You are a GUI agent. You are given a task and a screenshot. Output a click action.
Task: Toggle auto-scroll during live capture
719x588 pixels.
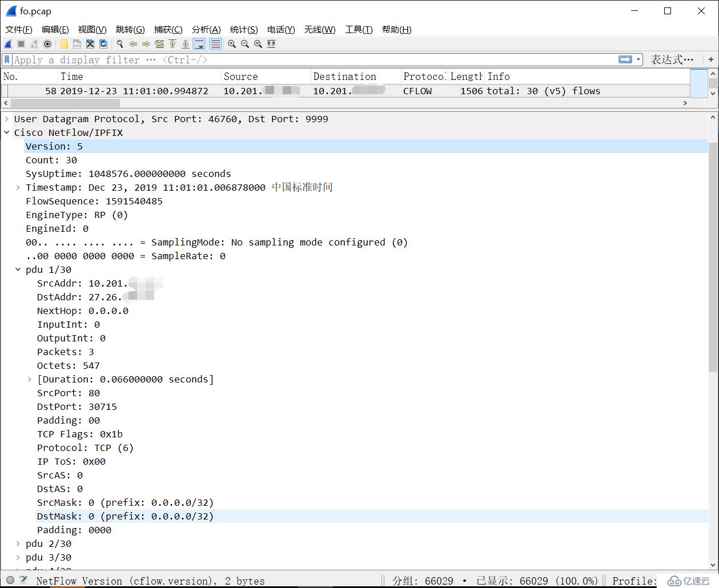click(x=199, y=44)
